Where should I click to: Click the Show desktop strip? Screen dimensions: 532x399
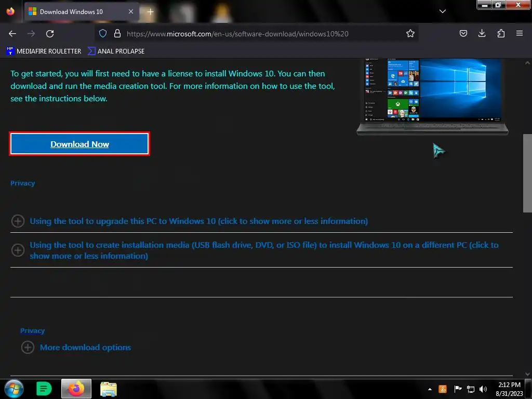528,389
